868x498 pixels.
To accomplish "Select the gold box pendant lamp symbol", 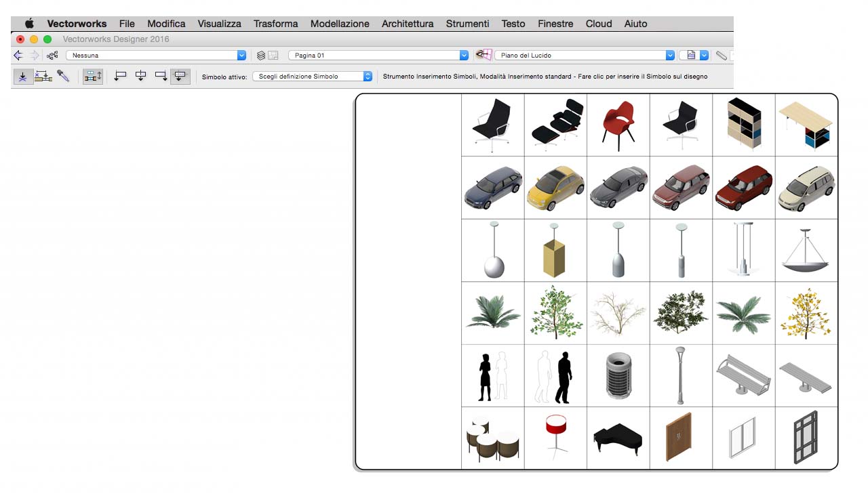I will tap(555, 250).
